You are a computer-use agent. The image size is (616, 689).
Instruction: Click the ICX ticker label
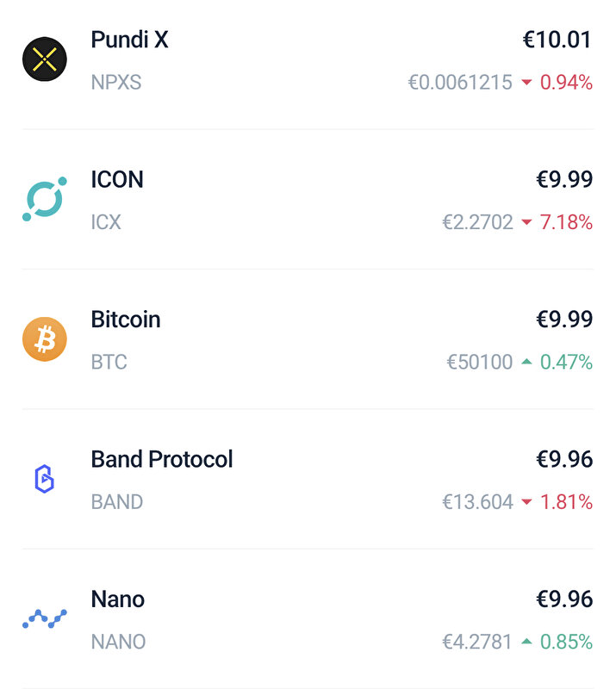(x=106, y=222)
